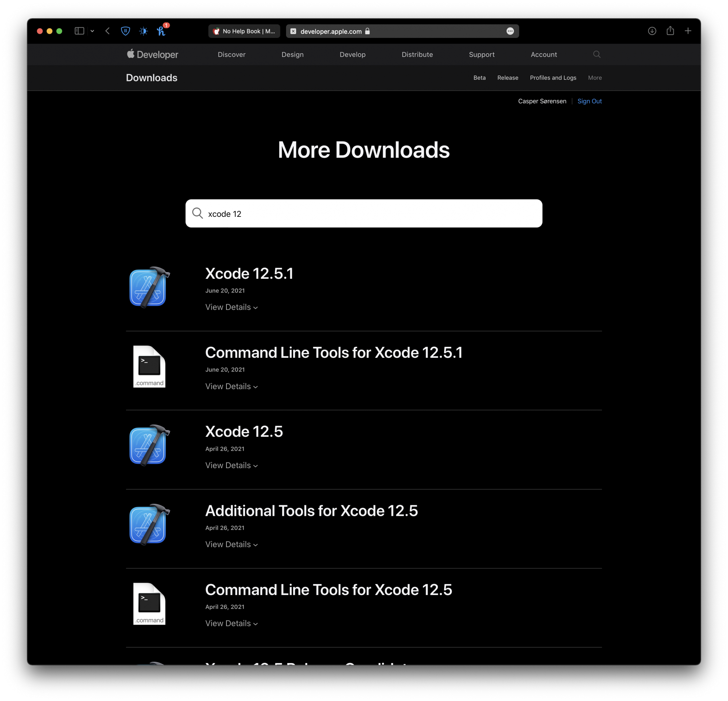Click the Share icon in Safari's toolbar
Image resolution: width=728 pixels, height=701 pixels.
pos(670,31)
